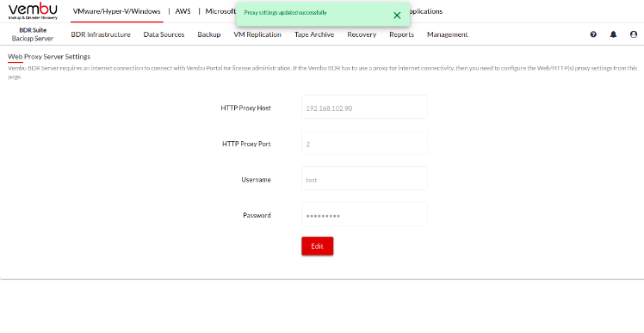644x333 pixels.
Task: Open the Tape Archive menu
Action: (x=314, y=34)
